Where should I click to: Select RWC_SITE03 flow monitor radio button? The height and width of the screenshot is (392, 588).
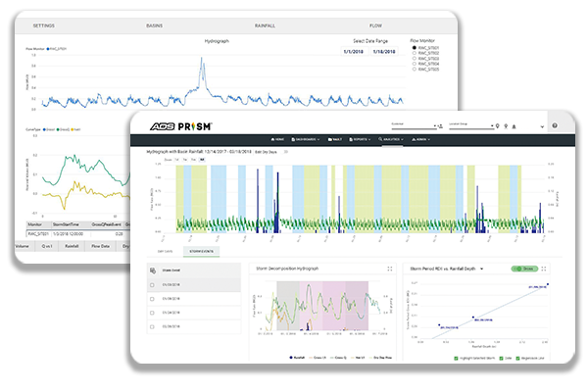pos(415,59)
